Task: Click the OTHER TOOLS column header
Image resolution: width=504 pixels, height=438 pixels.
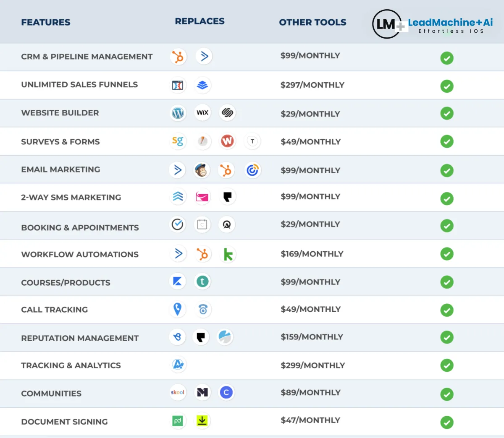Action: 313,22
